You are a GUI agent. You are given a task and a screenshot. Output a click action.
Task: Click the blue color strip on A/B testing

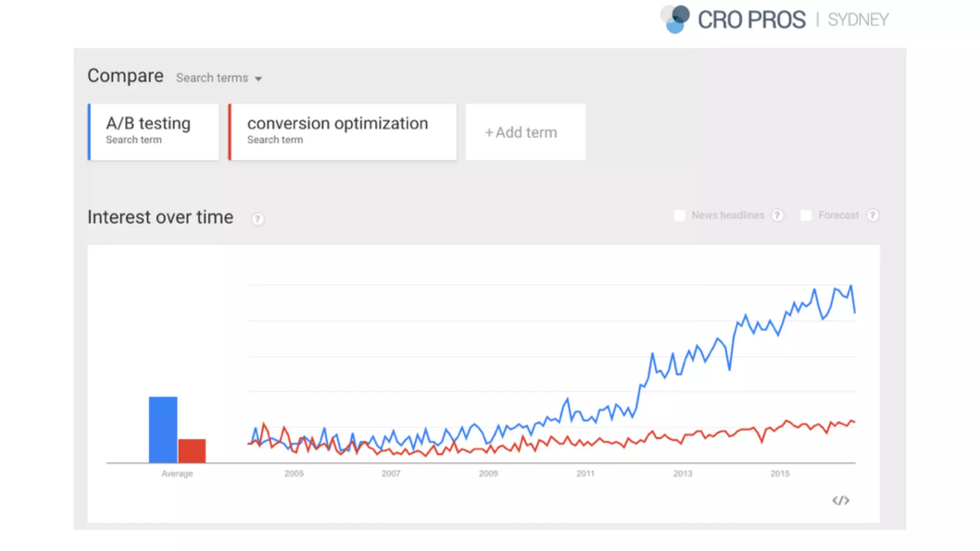coord(89,132)
